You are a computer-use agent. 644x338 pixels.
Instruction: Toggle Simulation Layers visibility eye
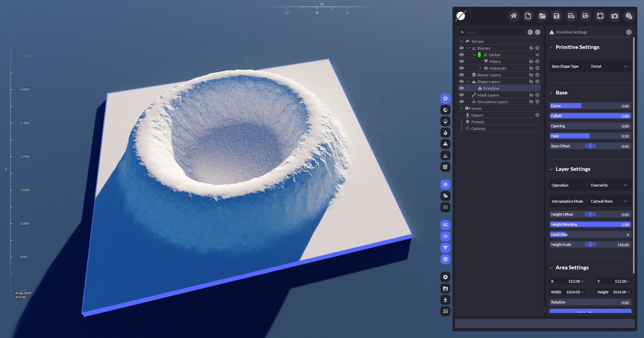pyautogui.click(x=462, y=102)
